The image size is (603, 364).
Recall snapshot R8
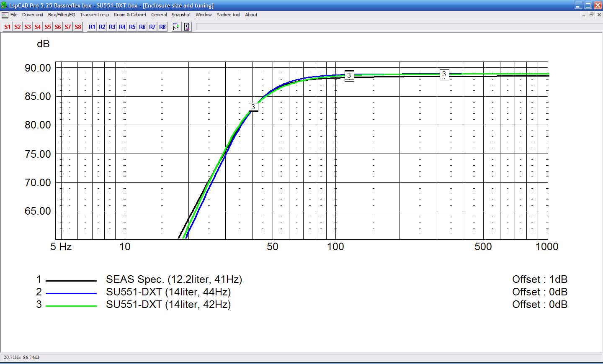(162, 27)
